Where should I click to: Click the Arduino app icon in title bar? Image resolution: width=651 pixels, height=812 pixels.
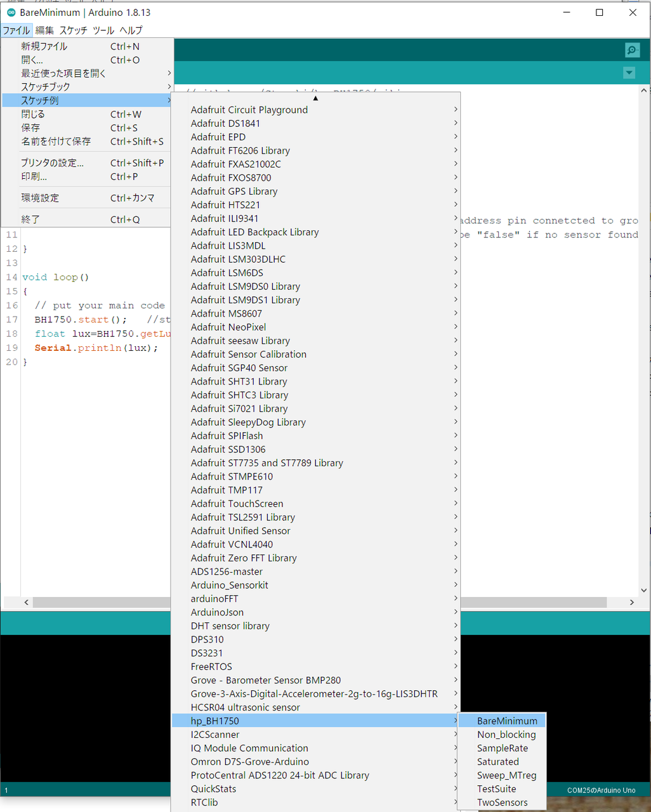pyautogui.click(x=11, y=12)
